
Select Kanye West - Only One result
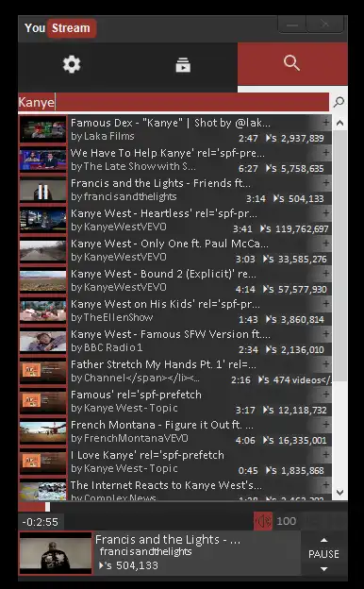175,251
